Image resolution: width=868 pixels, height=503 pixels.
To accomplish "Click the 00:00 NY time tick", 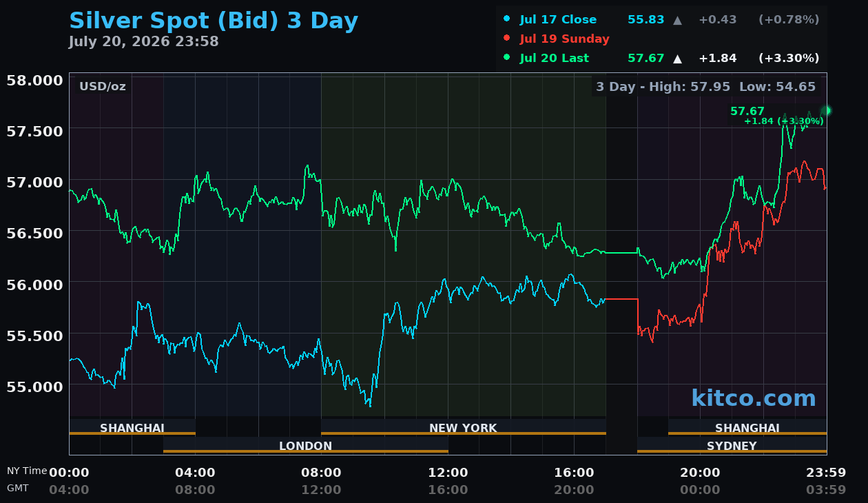I will coord(69,473).
